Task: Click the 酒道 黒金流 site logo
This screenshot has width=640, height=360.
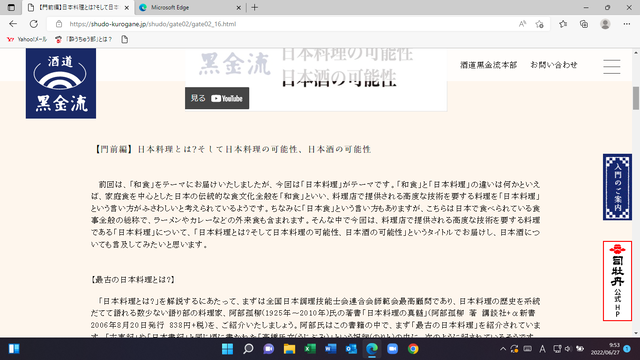Action: tap(61, 83)
